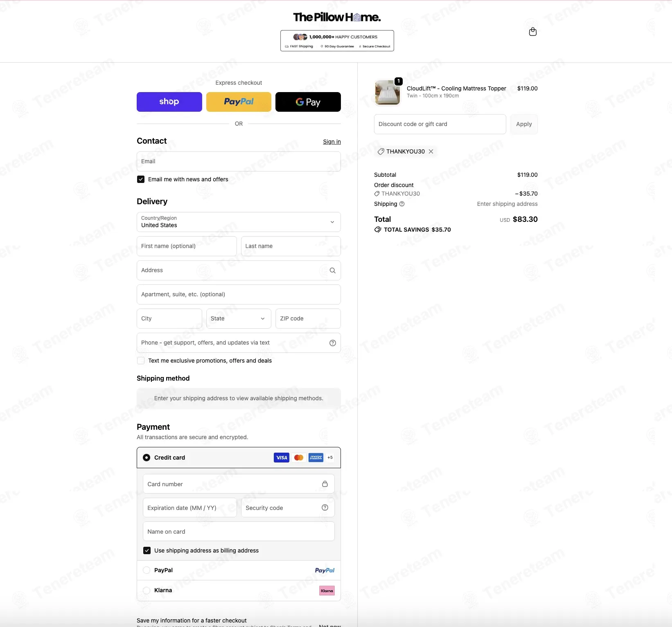Open the Country/Region dropdown
The height and width of the screenshot is (627, 672).
[239, 222]
